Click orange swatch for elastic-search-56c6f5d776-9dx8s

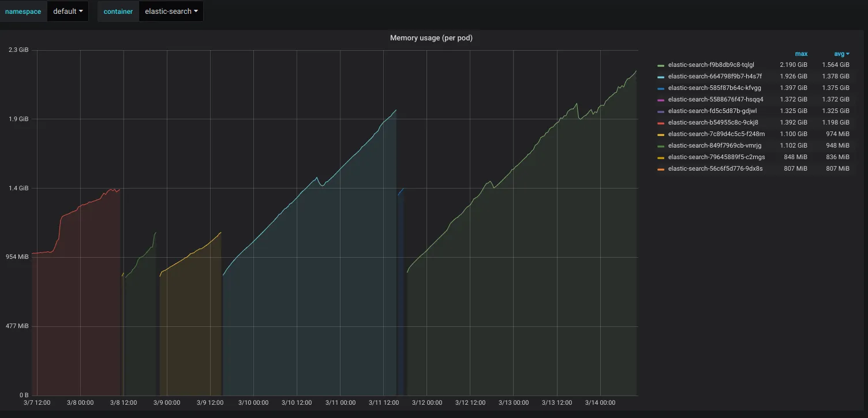[x=661, y=169]
